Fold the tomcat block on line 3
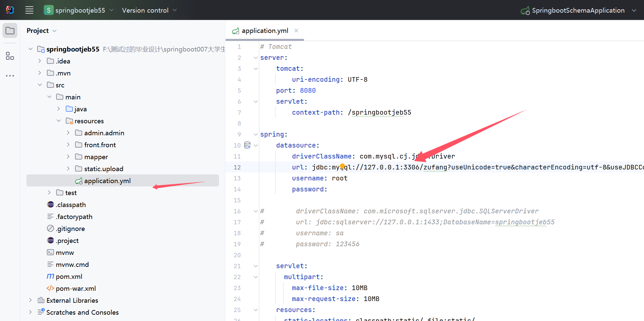 point(255,68)
